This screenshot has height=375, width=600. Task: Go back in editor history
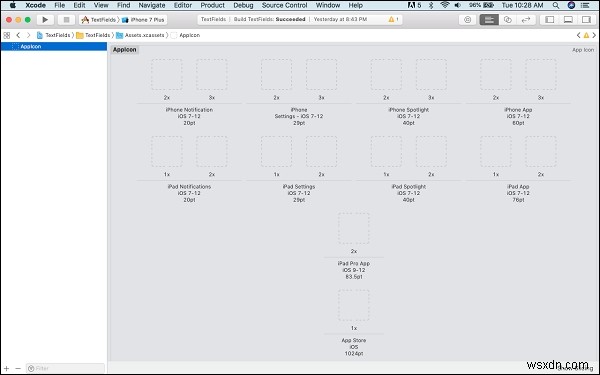pos(18,35)
